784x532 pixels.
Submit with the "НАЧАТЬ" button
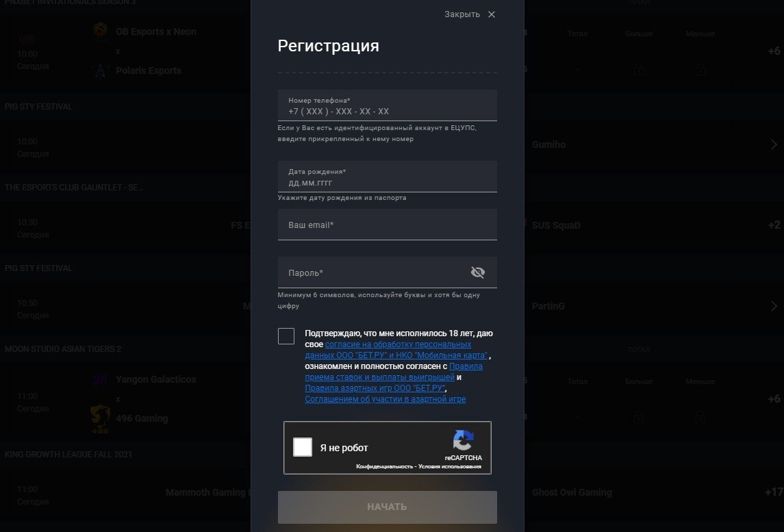(x=387, y=507)
